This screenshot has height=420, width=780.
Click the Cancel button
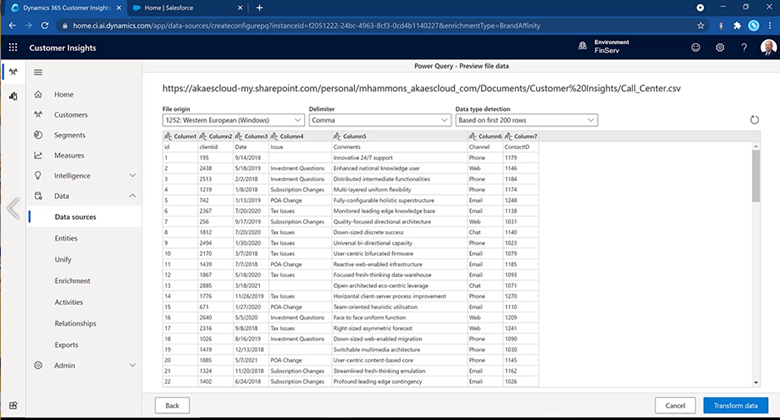pyautogui.click(x=675, y=406)
